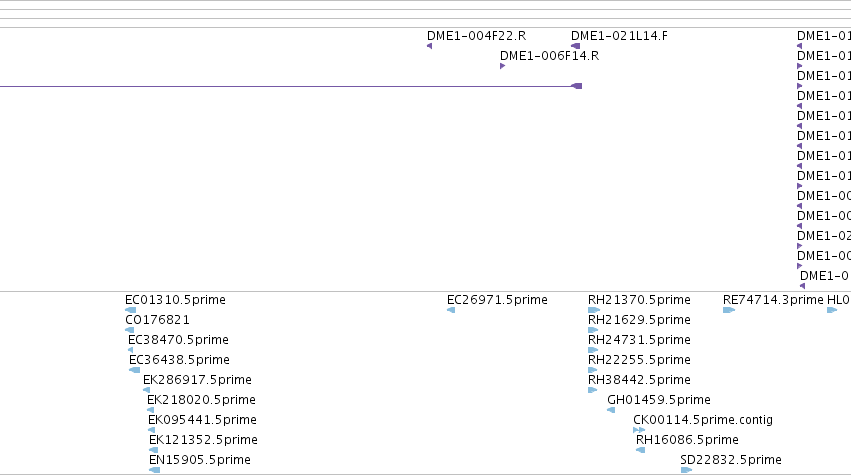Click the purple glyph below DME1-021L14.F

(x=576, y=46)
